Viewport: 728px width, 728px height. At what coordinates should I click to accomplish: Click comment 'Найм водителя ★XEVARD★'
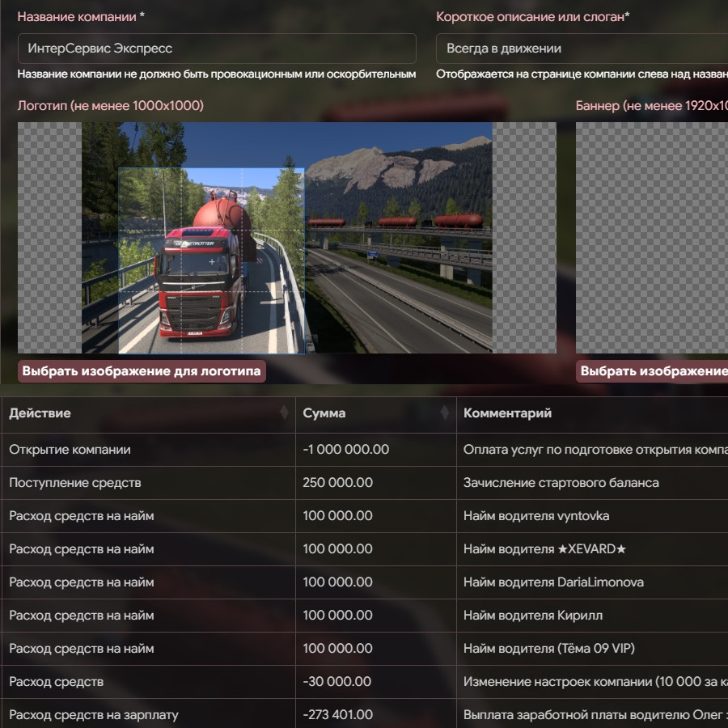coord(544,548)
